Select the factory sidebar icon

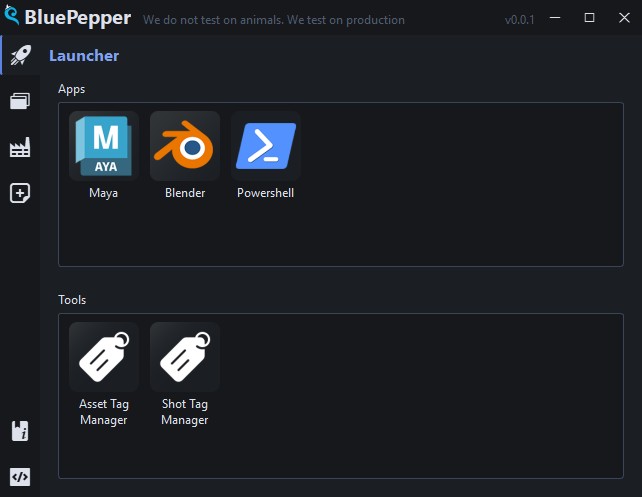click(x=20, y=147)
